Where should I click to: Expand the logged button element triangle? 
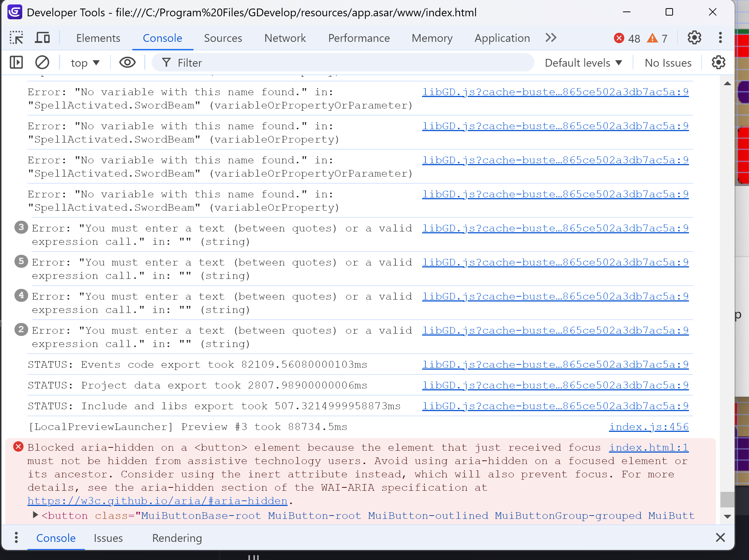click(35, 515)
